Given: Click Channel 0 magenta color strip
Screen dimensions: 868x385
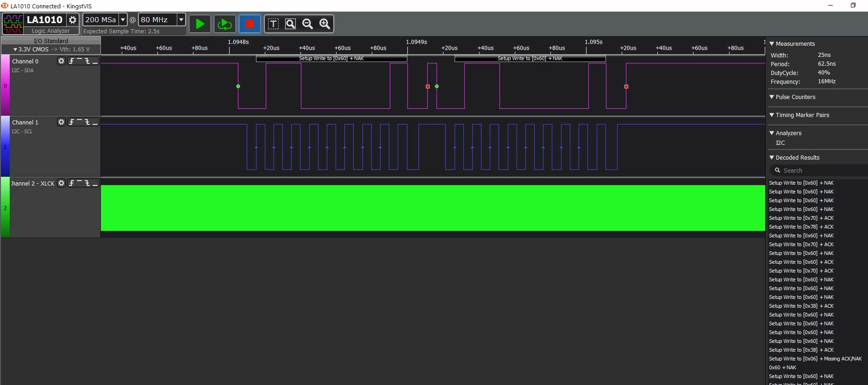Looking at the screenshot, I should (5, 85).
